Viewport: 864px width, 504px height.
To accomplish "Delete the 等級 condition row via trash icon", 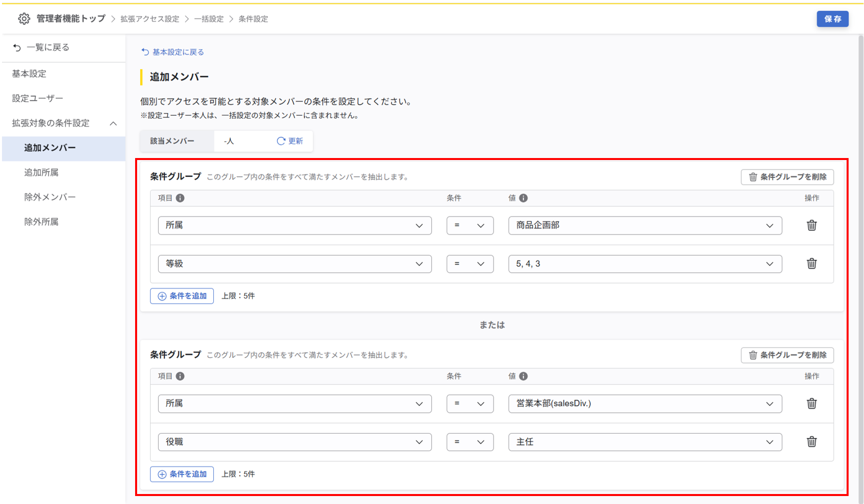I will (811, 264).
